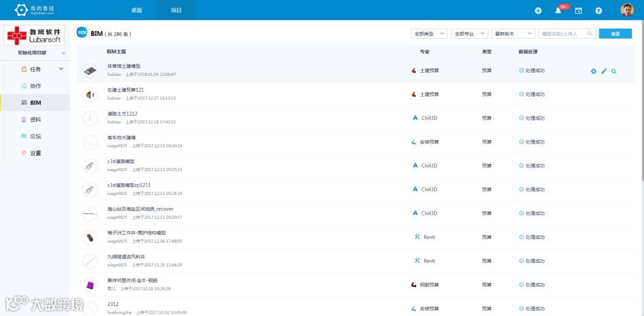Click 土建预算 icon in 体育馆土建模型 row
The width and height of the screenshot is (644, 316).
coord(414,71)
